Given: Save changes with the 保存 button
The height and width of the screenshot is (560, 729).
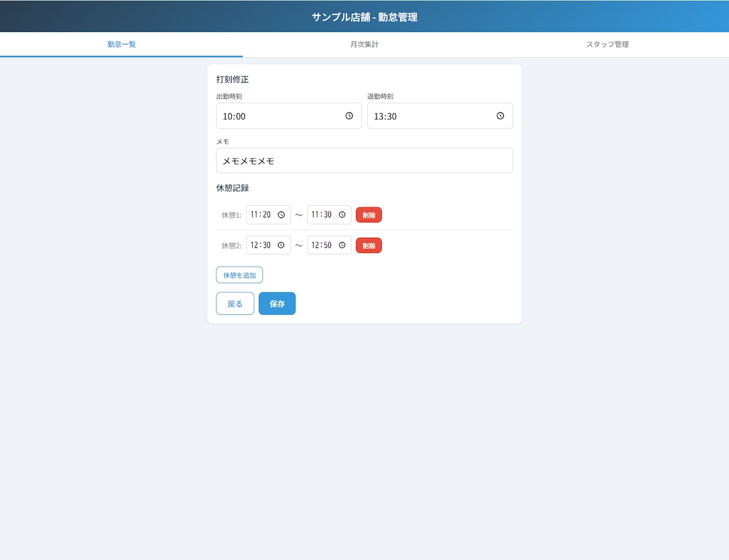Looking at the screenshot, I should [277, 304].
